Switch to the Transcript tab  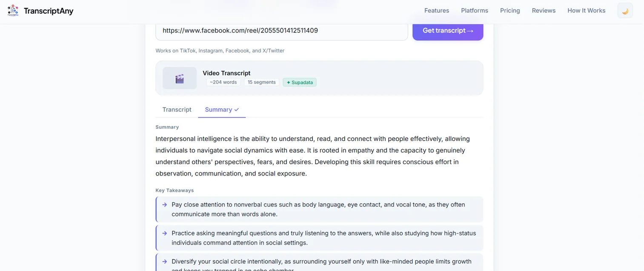pos(177,110)
